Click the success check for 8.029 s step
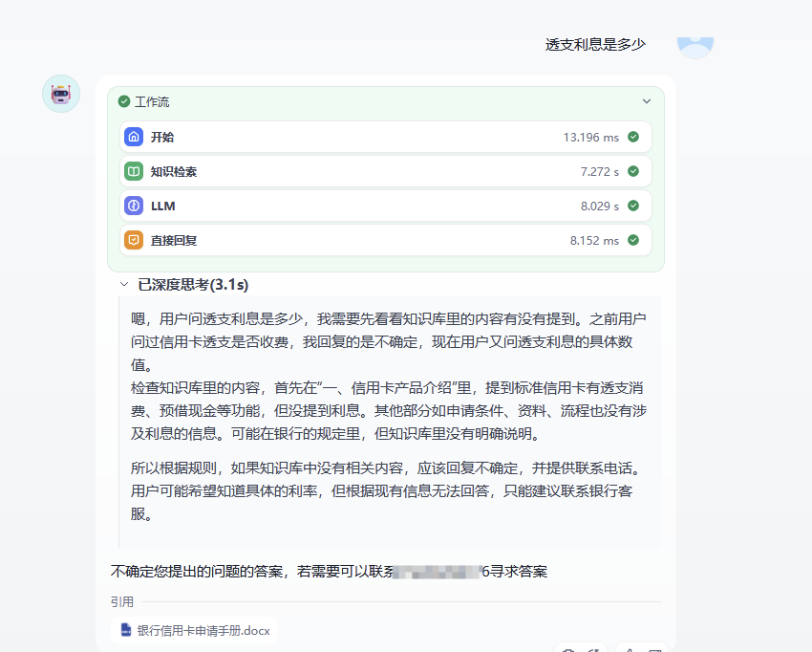The width and height of the screenshot is (812, 652). pyautogui.click(x=633, y=206)
